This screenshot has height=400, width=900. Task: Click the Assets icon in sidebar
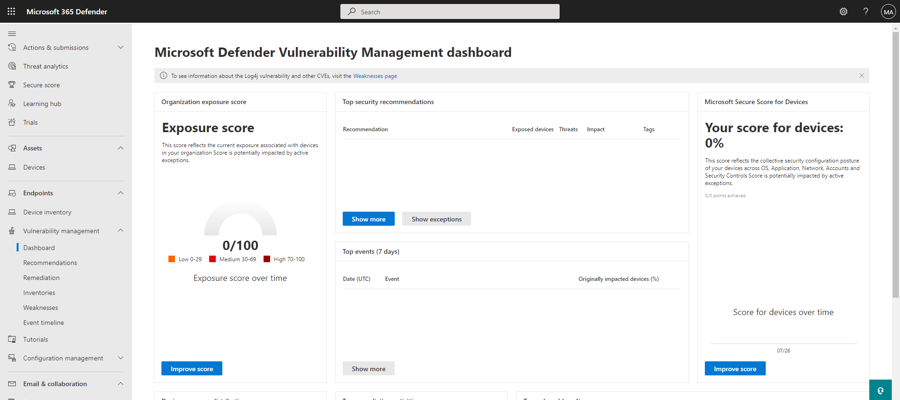(11, 148)
